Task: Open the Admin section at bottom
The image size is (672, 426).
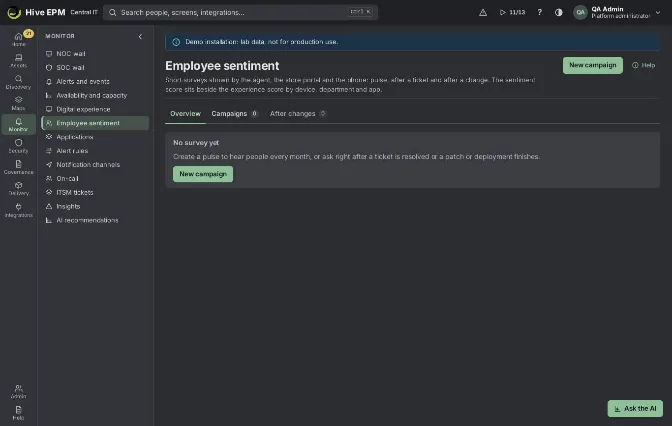Action: tap(18, 391)
